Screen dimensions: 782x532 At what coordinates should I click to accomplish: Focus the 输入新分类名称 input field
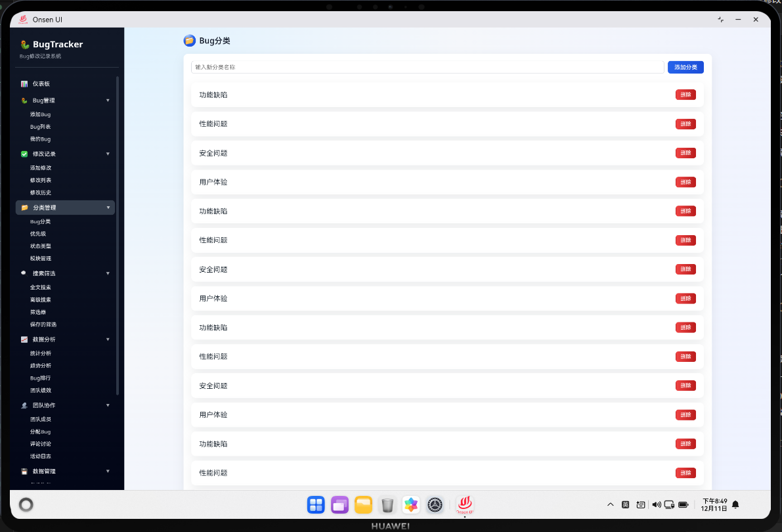427,68
